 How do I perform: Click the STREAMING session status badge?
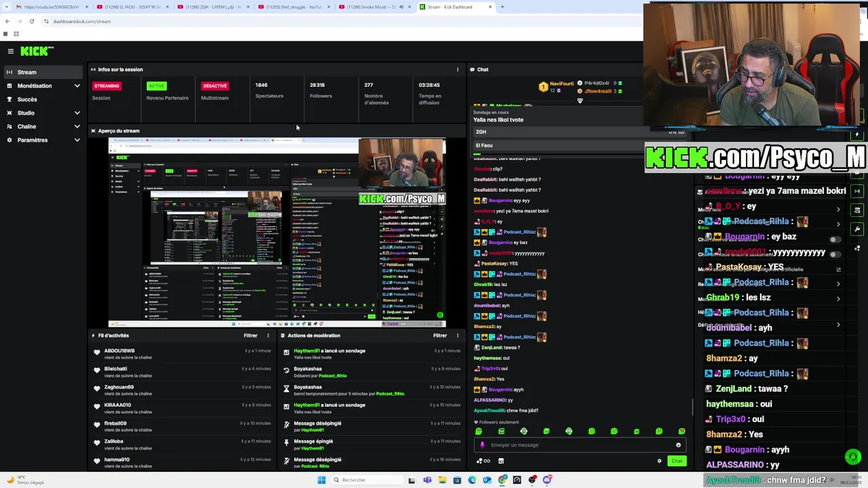click(x=106, y=86)
